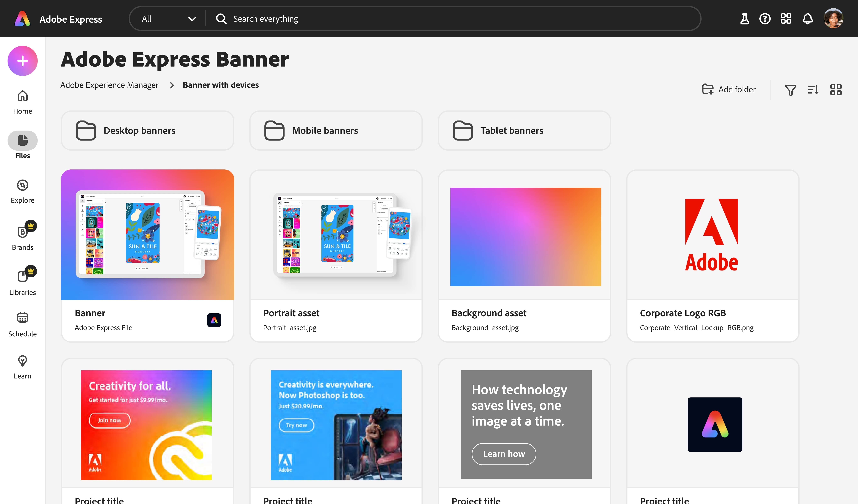Go to Adobe Experience Manager breadcrumb

tap(109, 85)
